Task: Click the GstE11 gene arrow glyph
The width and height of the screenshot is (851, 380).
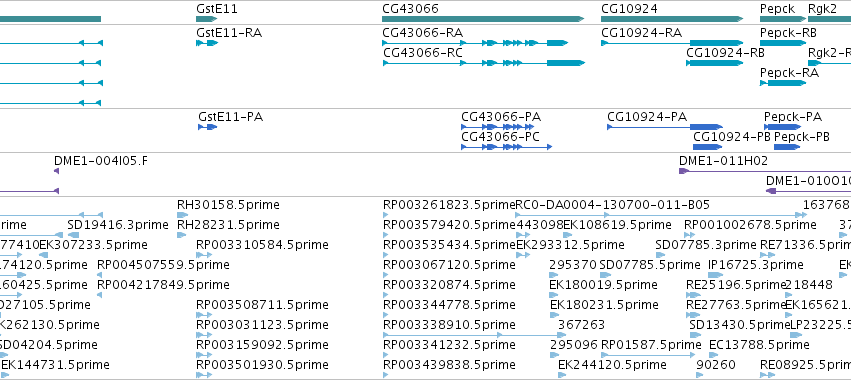Action: click(206, 19)
